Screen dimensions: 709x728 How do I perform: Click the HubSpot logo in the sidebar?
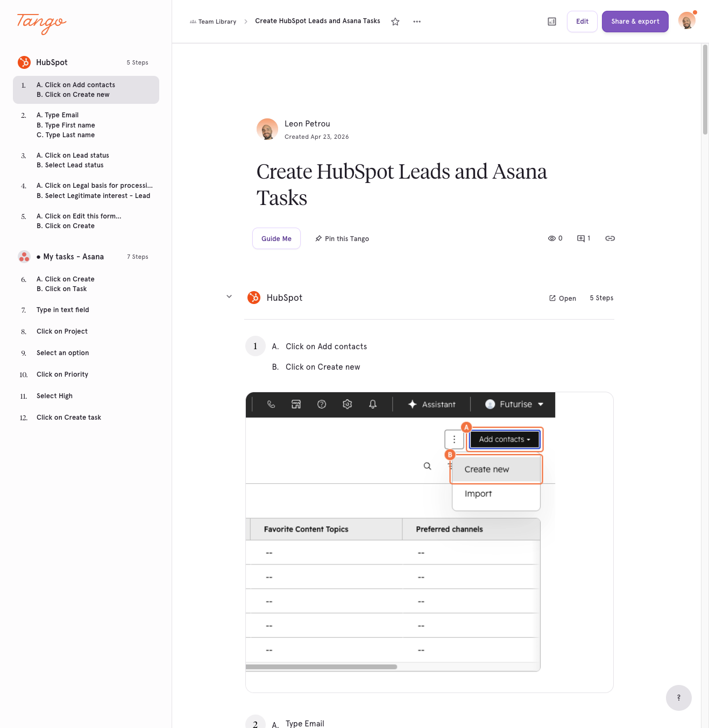pyautogui.click(x=24, y=62)
